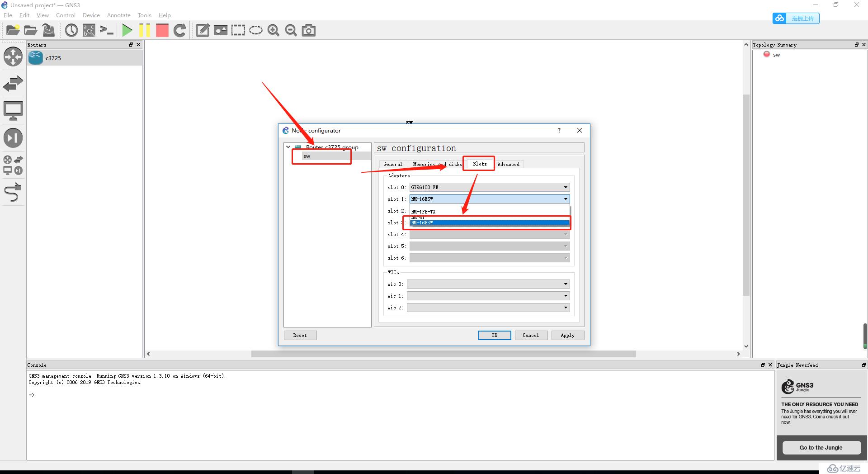Select the Add a note tool
Screen dimensions: 868x474
tap(203, 30)
